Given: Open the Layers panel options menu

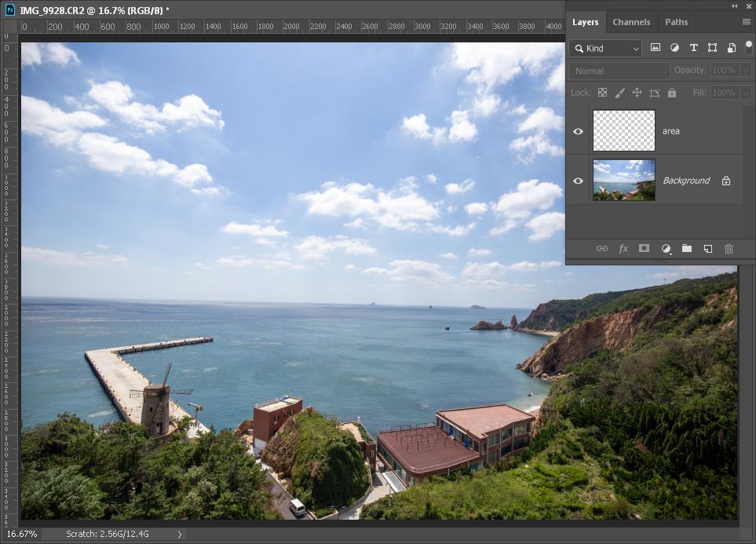Looking at the screenshot, I should (747, 22).
